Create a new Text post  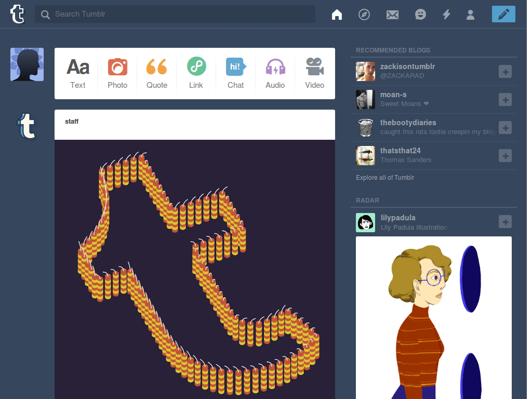[x=78, y=74]
